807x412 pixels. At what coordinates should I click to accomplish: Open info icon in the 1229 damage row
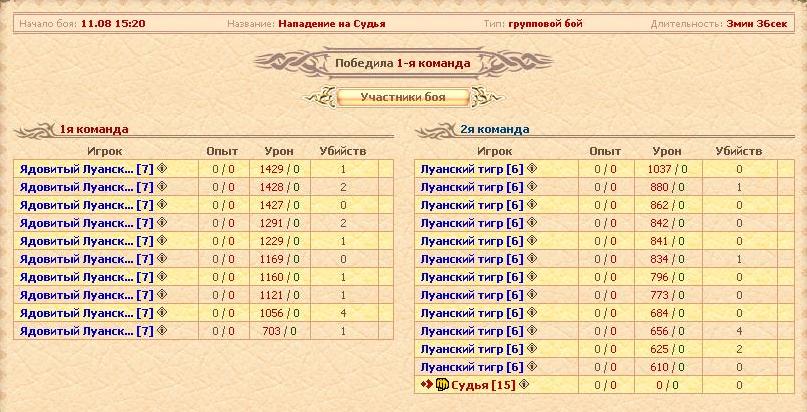point(162,240)
